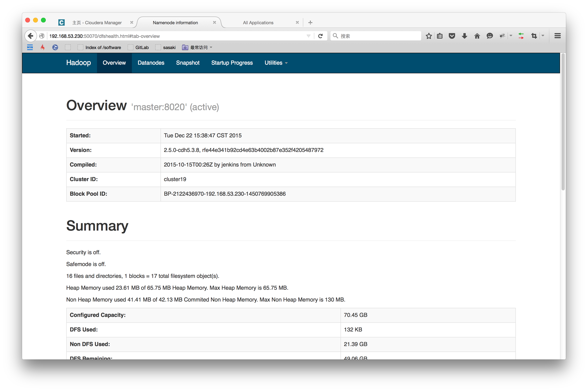Open the Datanodes navigation link
The height and width of the screenshot is (391, 588).
click(151, 63)
